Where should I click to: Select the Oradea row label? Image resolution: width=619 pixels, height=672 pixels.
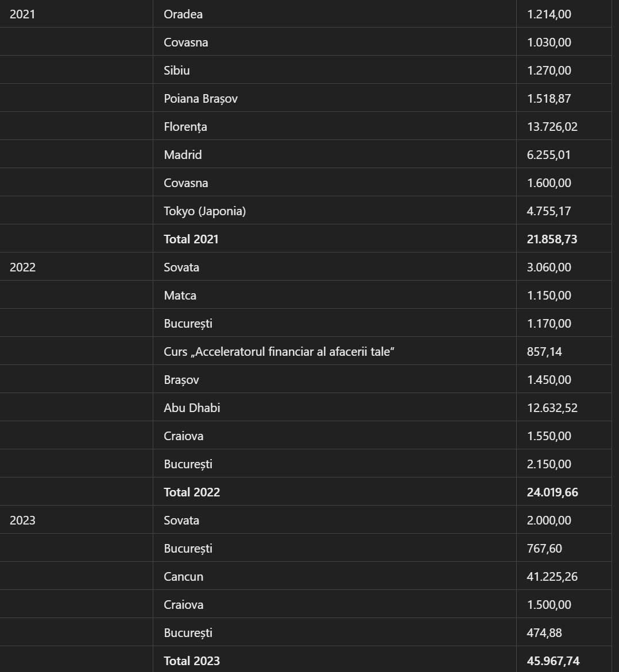pyautogui.click(x=183, y=14)
